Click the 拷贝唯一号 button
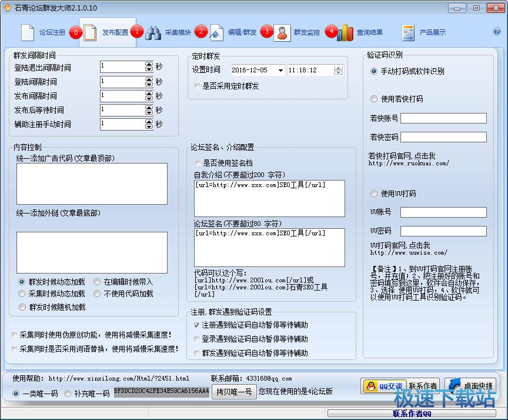 (x=234, y=391)
